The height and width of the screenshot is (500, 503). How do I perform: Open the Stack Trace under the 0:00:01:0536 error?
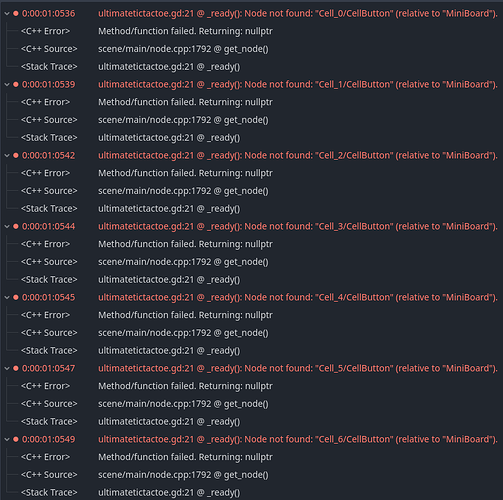(x=49, y=67)
